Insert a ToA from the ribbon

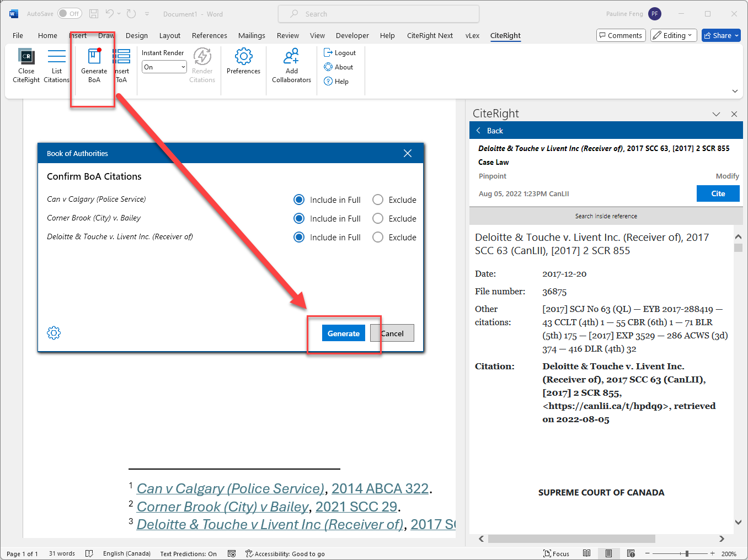tap(121, 66)
